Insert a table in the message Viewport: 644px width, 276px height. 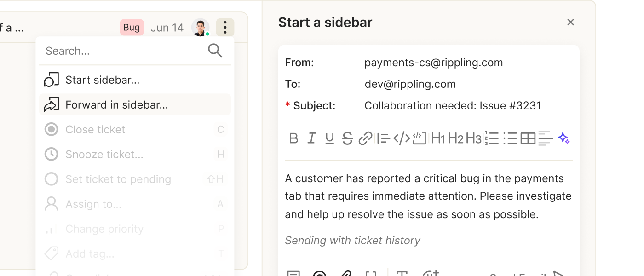tap(528, 138)
